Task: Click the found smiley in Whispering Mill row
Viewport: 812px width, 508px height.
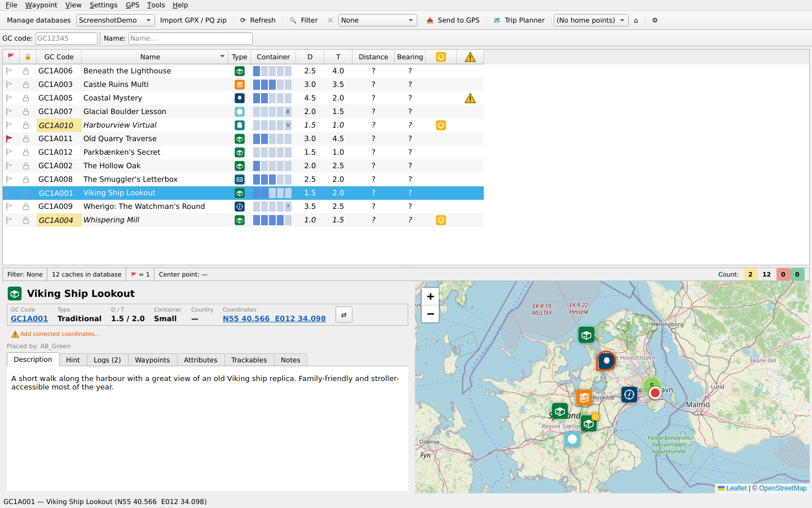Action: click(441, 220)
